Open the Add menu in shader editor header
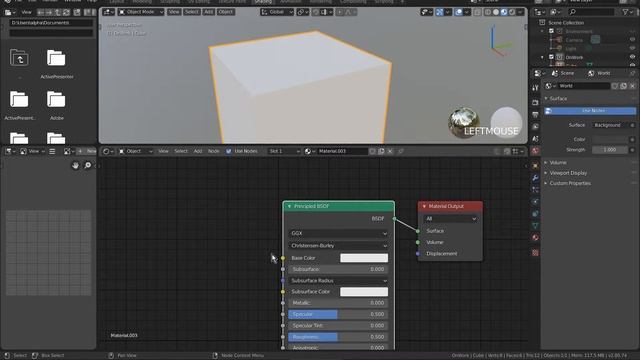The width and height of the screenshot is (640, 360). click(198, 151)
